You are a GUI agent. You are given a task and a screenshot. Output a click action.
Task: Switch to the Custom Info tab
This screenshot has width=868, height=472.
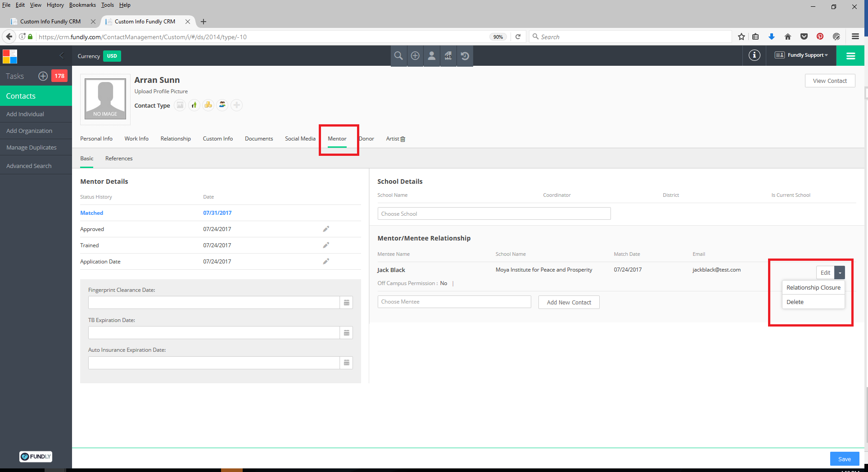point(218,139)
